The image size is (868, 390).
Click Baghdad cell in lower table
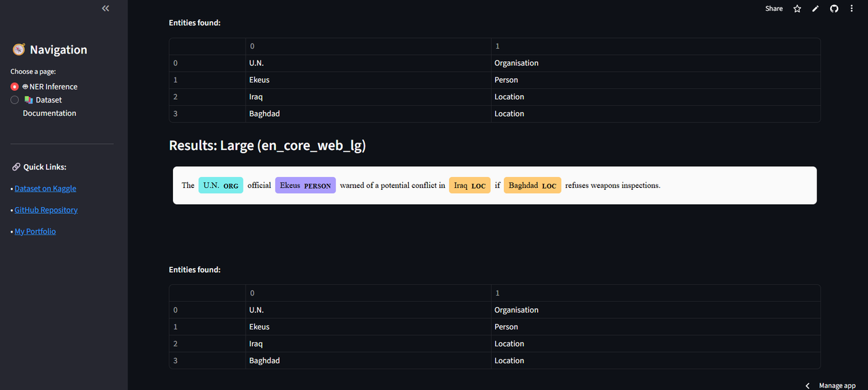[x=368, y=361]
